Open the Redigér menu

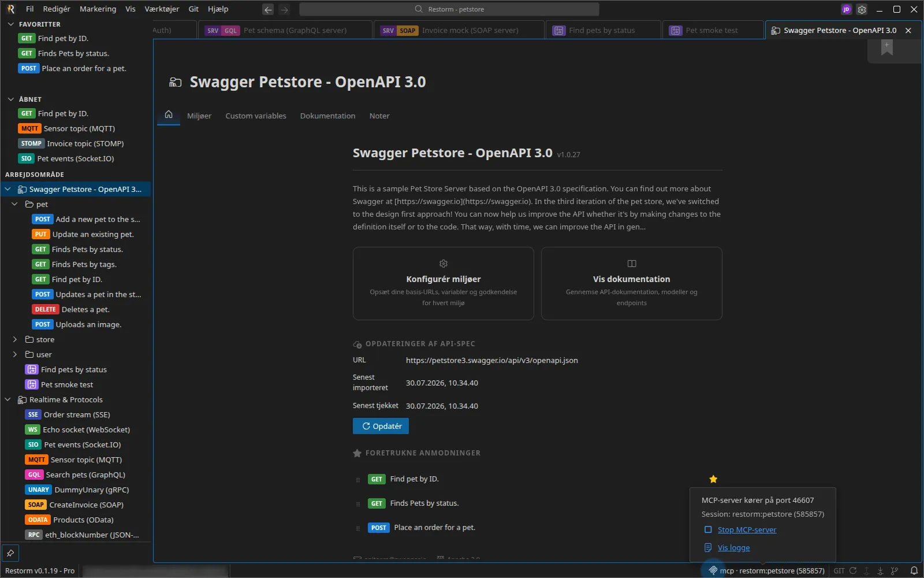(57, 9)
